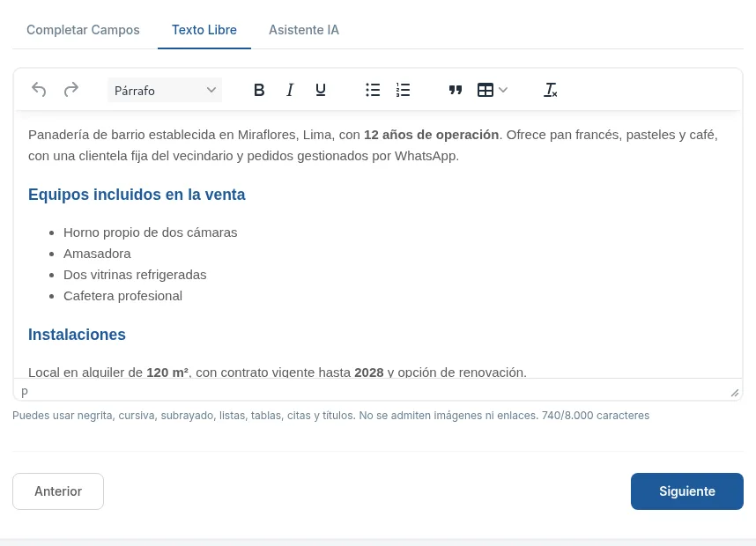The width and height of the screenshot is (756, 546).
Task: Toggle bold formatting
Action: tap(259, 90)
